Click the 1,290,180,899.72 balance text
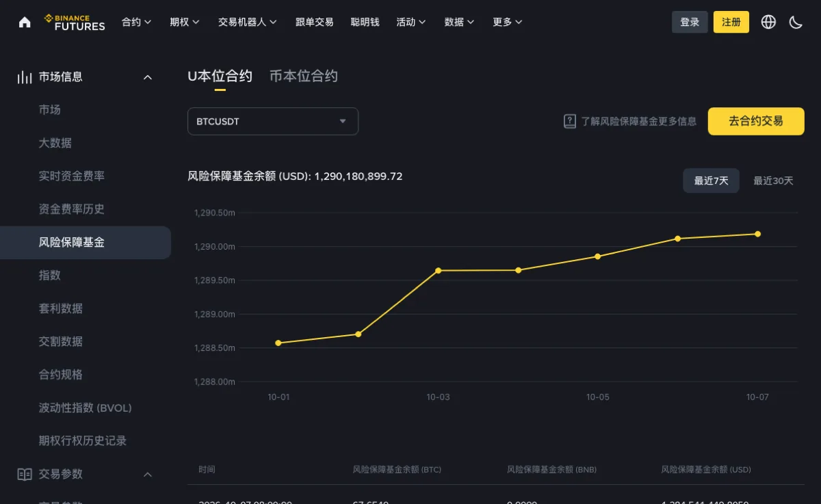The width and height of the screenshot is (821, 504). coord(359,176)
